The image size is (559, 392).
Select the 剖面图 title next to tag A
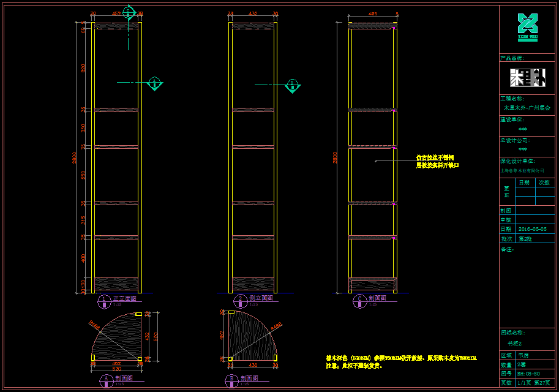coord(124,378)
